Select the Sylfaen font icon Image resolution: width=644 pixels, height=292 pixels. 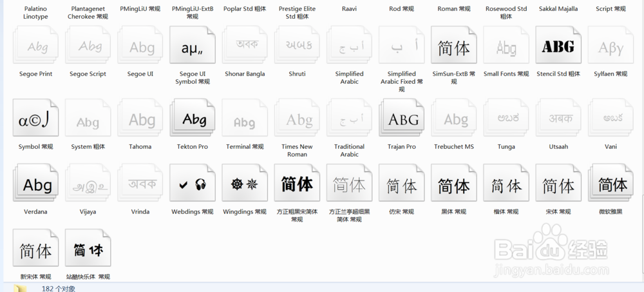pyautogui.click(x=611, y=45)
